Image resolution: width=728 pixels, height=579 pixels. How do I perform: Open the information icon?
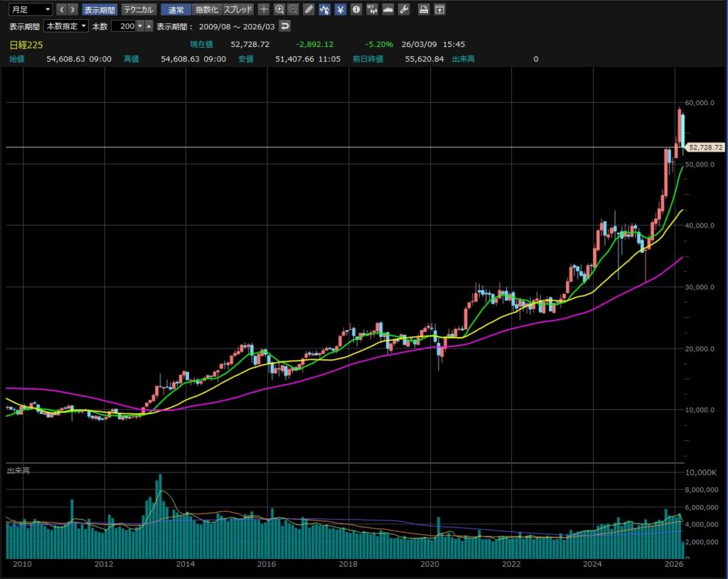point(355,9)
